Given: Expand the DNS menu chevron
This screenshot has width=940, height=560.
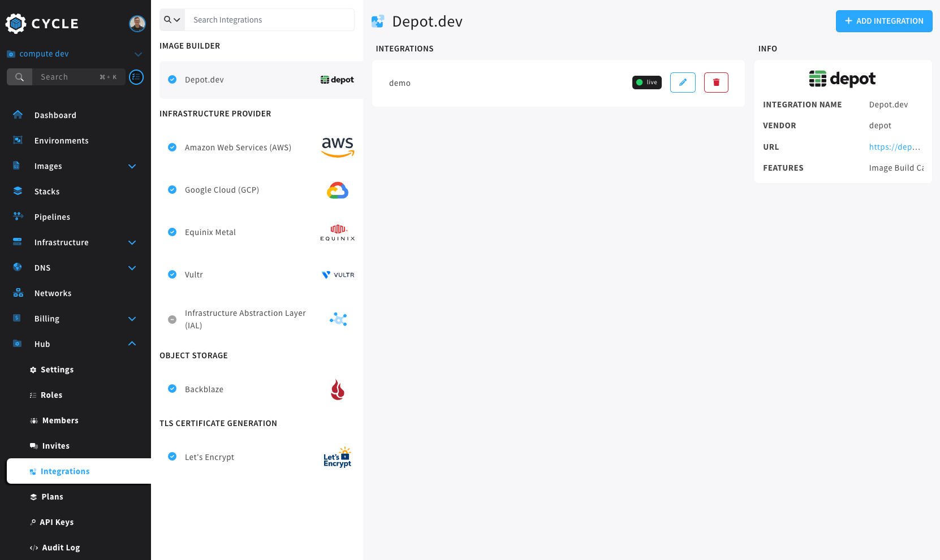Looking at the screenshot, I should pos(132,268).
